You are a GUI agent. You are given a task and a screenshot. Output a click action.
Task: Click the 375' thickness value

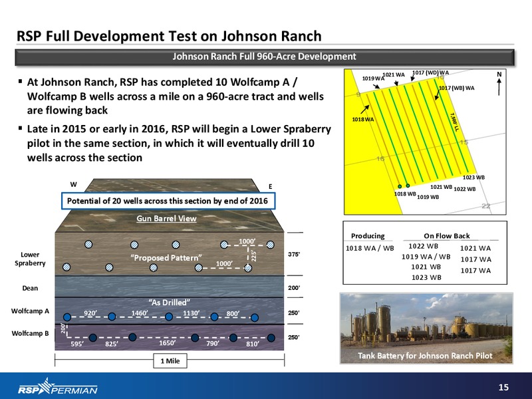point(294,255)
